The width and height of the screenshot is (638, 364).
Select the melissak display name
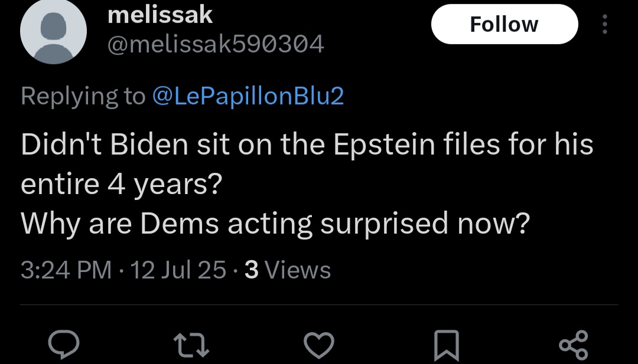[160, 15]
